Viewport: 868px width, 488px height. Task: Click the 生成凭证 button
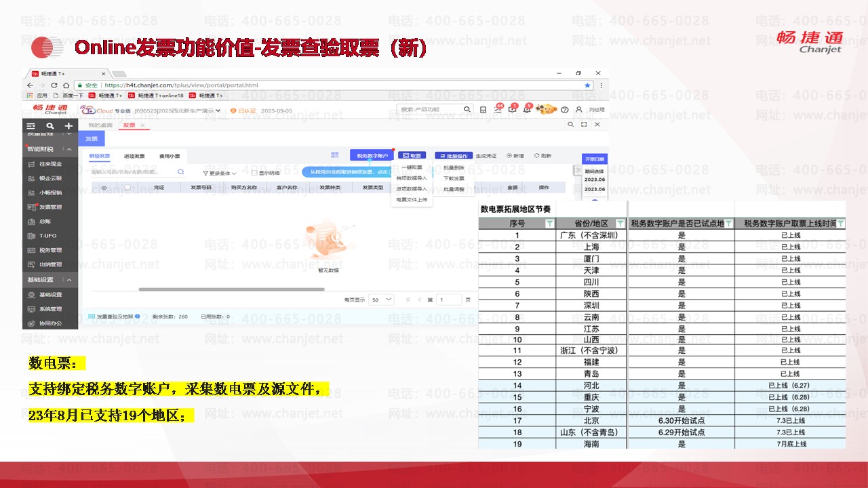(486, 156)
